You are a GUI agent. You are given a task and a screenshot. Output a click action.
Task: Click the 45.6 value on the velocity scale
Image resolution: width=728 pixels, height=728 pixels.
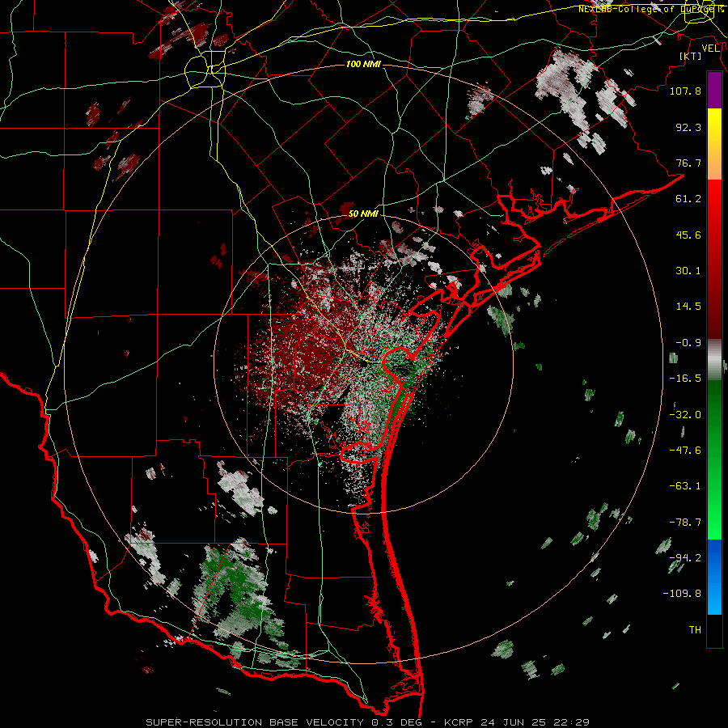coord(688,235)
